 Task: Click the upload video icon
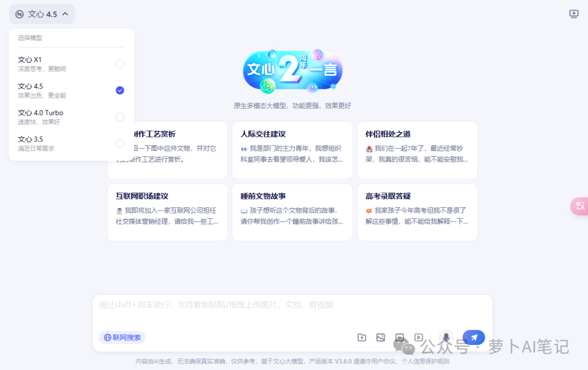[x=419, y=337]
